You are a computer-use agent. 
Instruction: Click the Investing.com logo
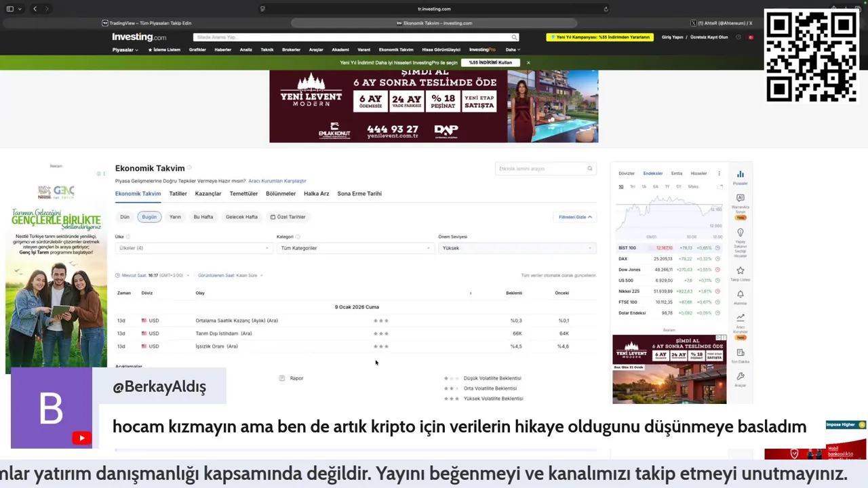[139, 37]
